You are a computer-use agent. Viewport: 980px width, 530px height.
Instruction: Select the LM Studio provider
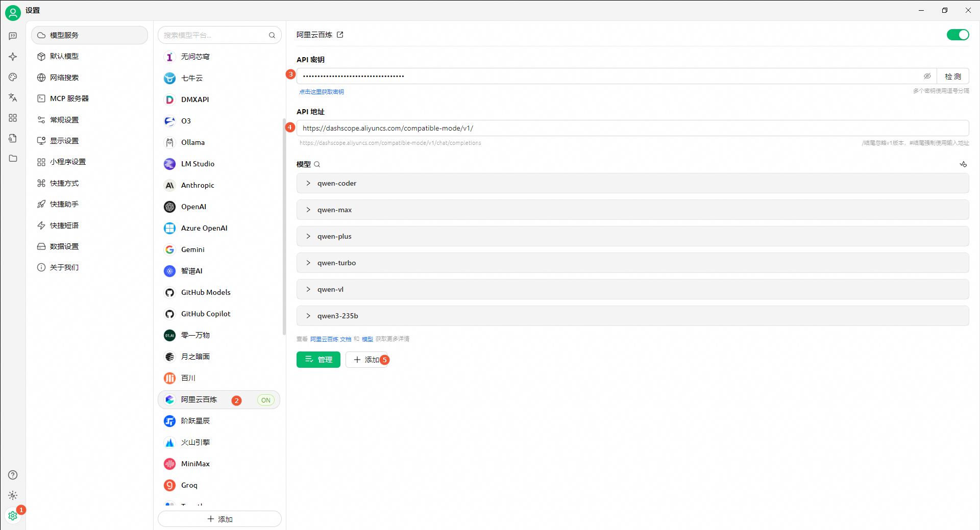[219, 164]
